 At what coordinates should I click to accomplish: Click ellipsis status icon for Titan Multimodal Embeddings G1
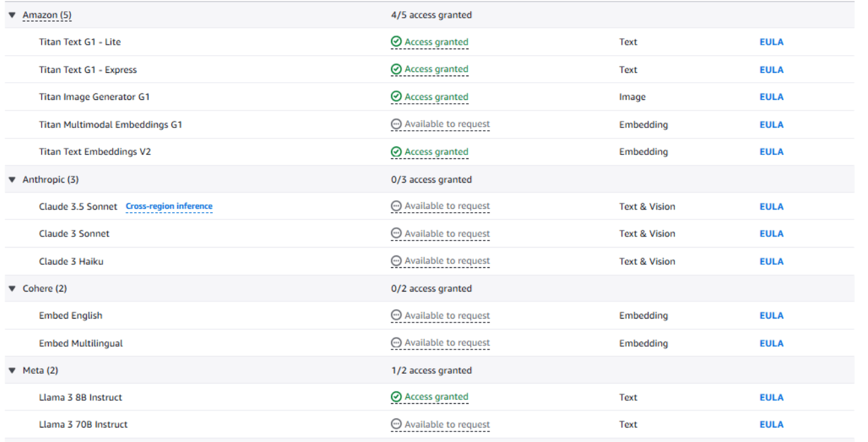pos(396,124)
